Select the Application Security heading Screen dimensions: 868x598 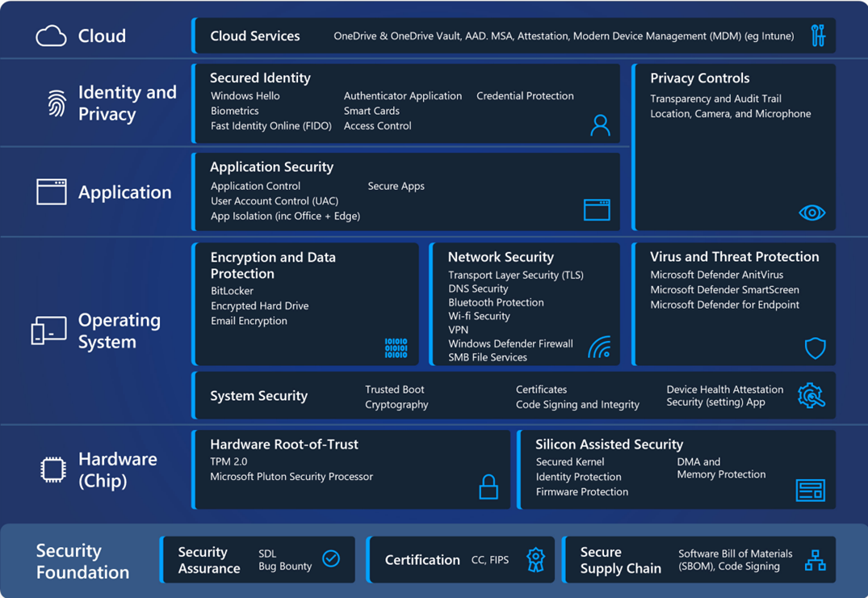click(271, 167)
